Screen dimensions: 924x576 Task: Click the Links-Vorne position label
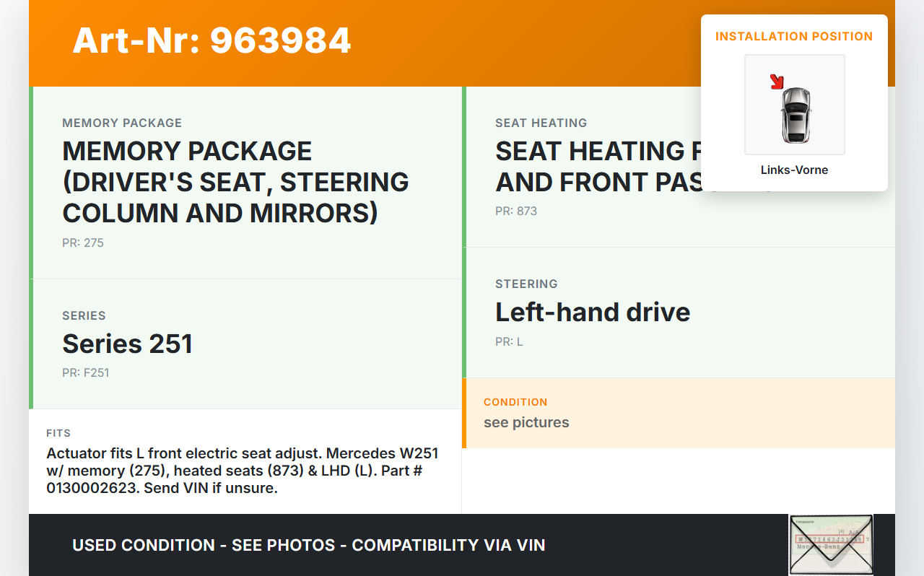pos(794,170)
